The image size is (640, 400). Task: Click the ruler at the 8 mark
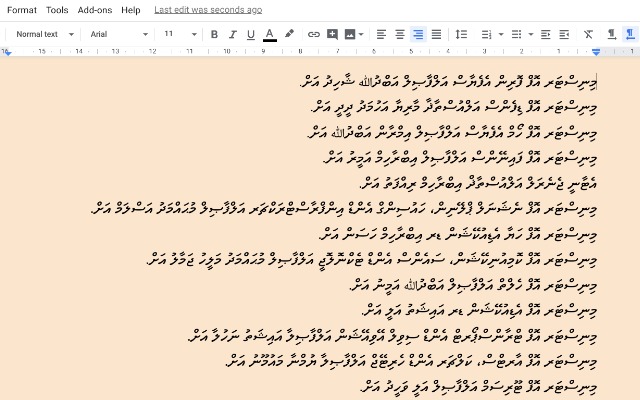click(300, 51)
